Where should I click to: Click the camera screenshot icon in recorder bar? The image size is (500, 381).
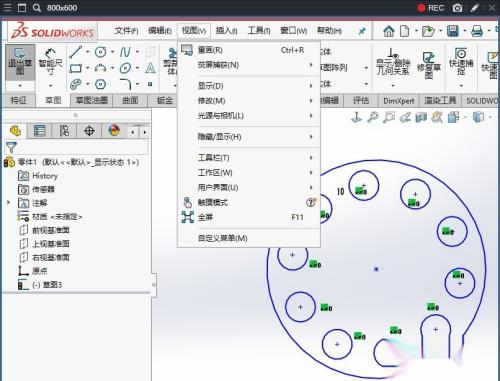(x=457, y=8)
